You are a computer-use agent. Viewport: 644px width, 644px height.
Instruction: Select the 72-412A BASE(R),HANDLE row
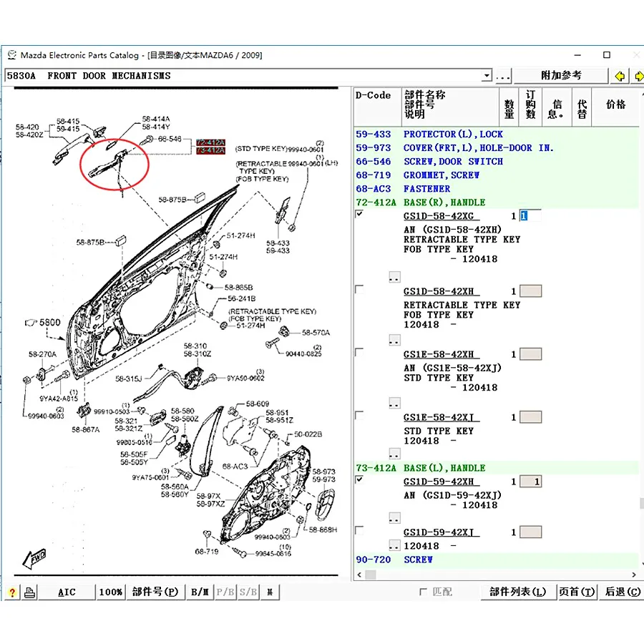click(496, 202)
